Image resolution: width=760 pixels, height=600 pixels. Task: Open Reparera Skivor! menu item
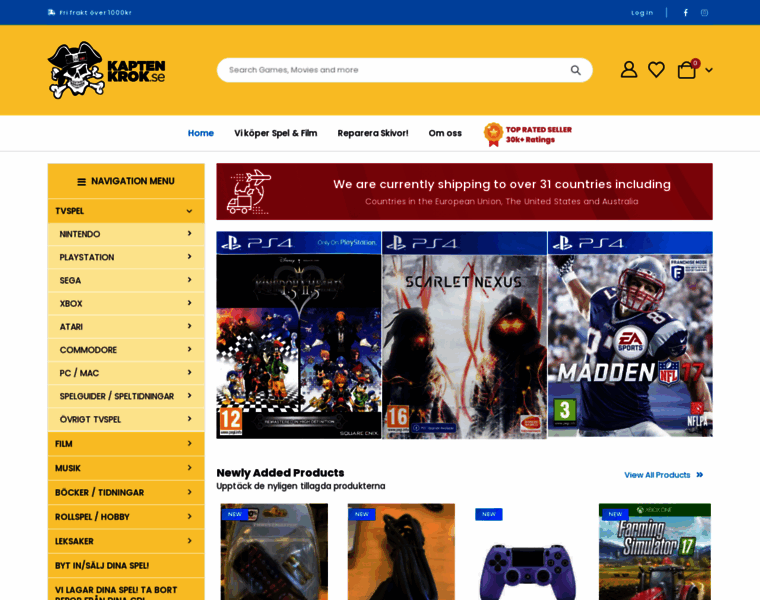[x=373, y=133]
